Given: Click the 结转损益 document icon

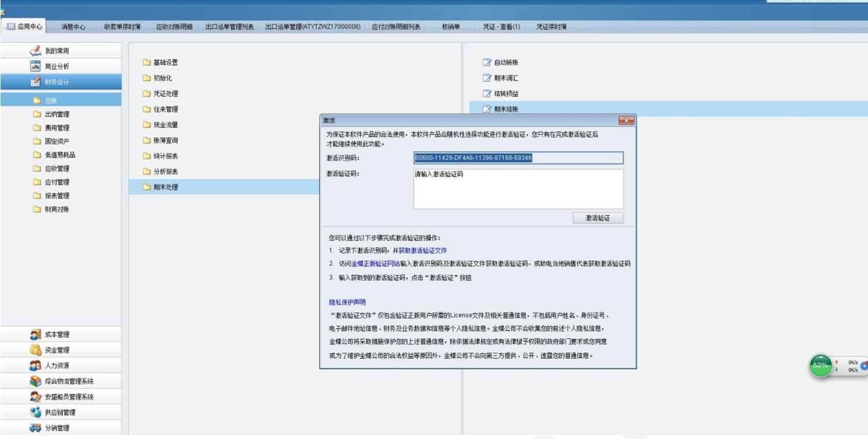Looking at the screenshot, I should [x=487, y=94].
